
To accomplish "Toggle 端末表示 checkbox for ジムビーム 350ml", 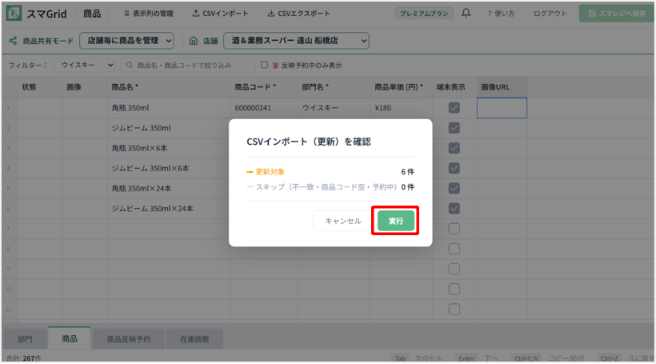I will [x=454, y=128].
